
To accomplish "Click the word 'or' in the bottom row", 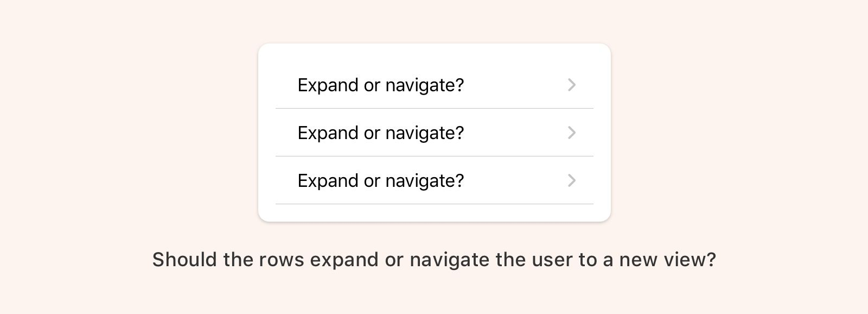I will click(x=372, y=181).
